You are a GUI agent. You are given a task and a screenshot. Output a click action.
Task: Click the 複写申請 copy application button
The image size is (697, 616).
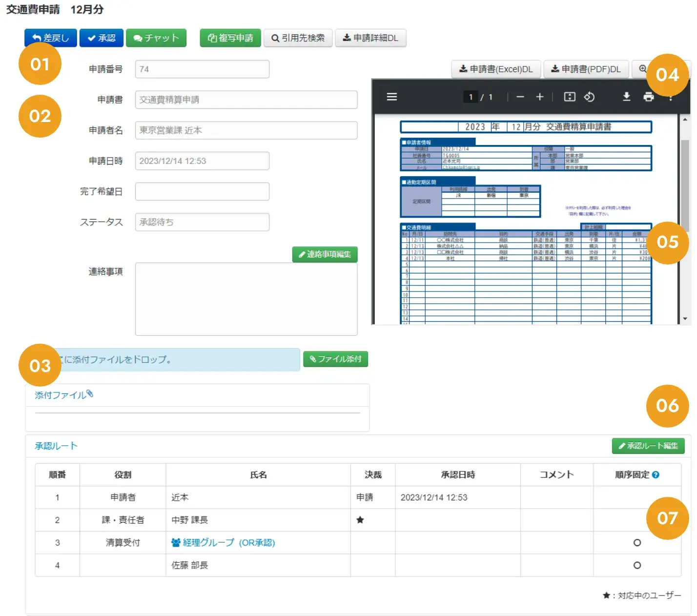click(230, 38)
